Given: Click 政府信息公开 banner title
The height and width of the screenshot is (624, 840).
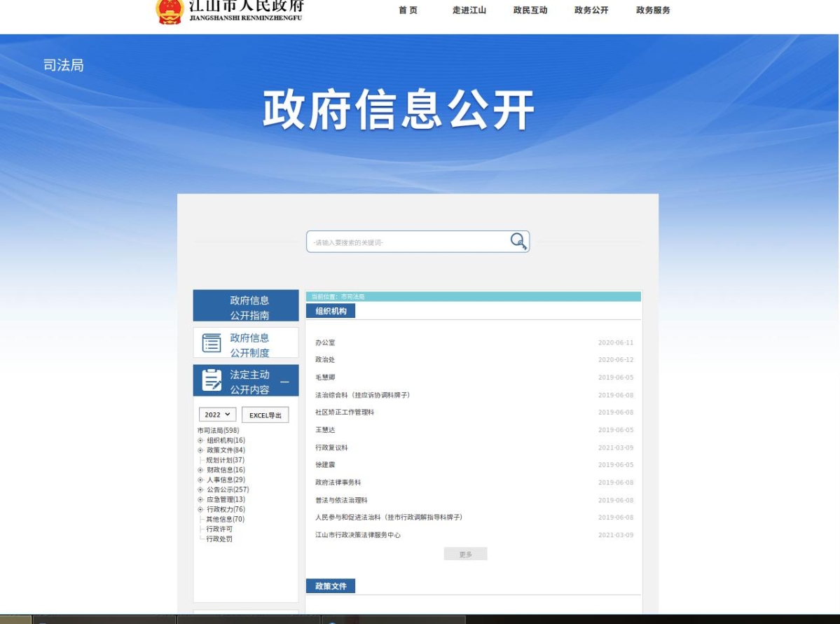Looking at the screenshot, I should [398, 110].
